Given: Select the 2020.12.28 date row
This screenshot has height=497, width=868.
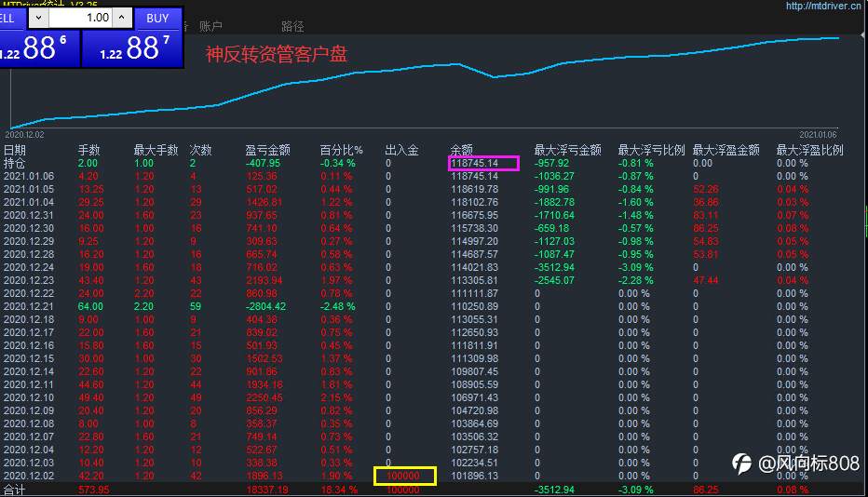Looking at the screenshot, I should coord(29,255).
